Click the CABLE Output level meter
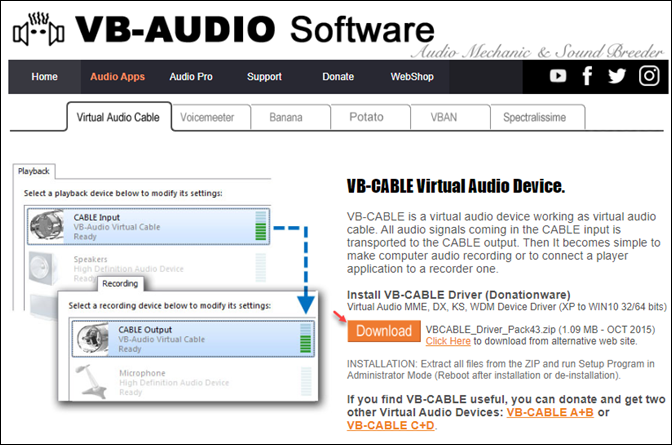This screenshot has width=672, height=445. tap(306, 338)
